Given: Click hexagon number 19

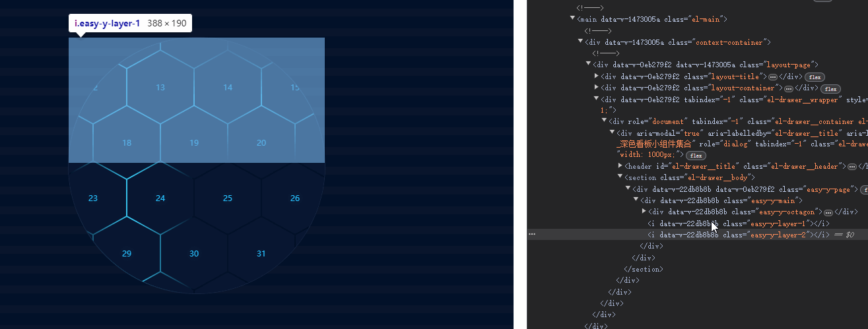Looking at the screenshot, I should tap(194, 142).
